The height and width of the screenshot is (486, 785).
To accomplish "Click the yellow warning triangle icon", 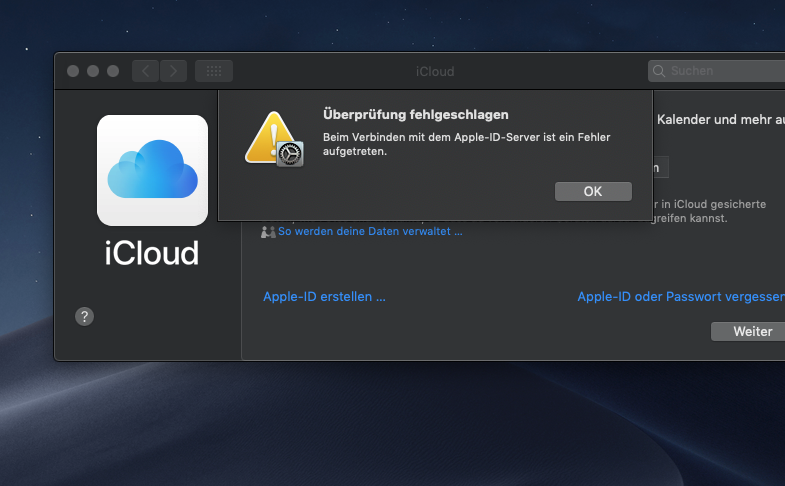I will tap(271, 137).
